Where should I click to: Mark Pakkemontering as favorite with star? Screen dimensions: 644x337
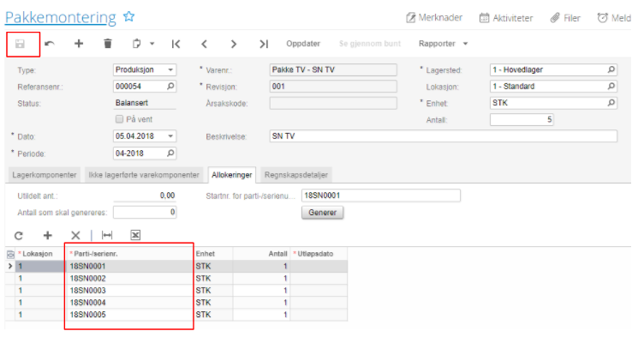[129, 16]
